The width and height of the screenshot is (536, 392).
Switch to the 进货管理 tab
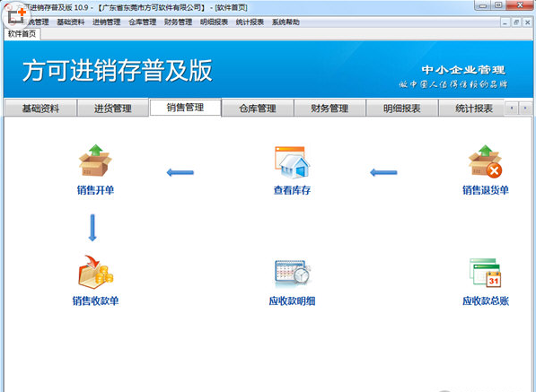113,109
